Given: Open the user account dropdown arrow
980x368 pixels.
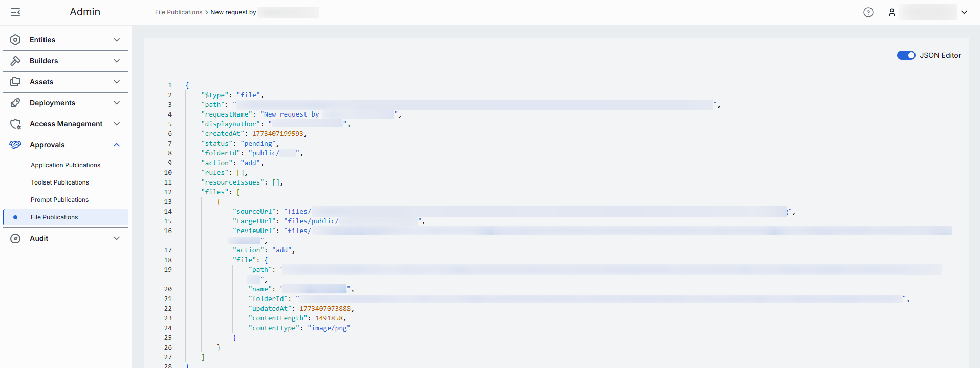Looking at the screenshot, I should pyautogui.click(x=964, y=12).
